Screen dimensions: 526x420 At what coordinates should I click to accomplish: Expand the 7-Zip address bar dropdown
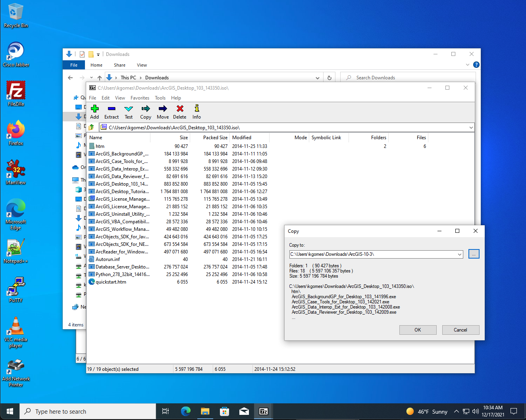[471, 127]
